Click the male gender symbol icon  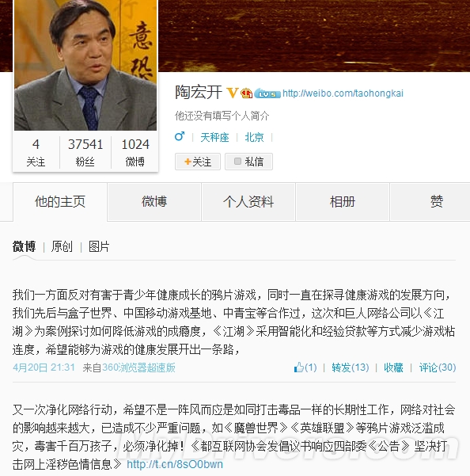pos(180,136)
